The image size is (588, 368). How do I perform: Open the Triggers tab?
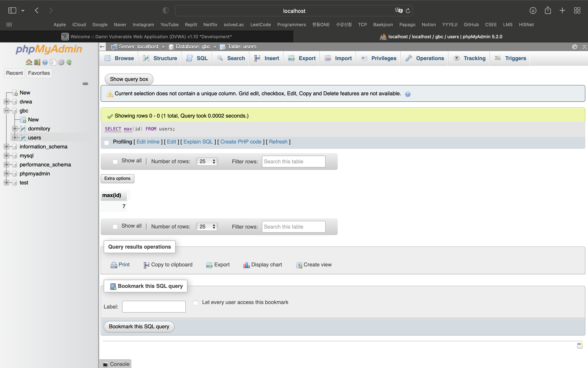510,58
